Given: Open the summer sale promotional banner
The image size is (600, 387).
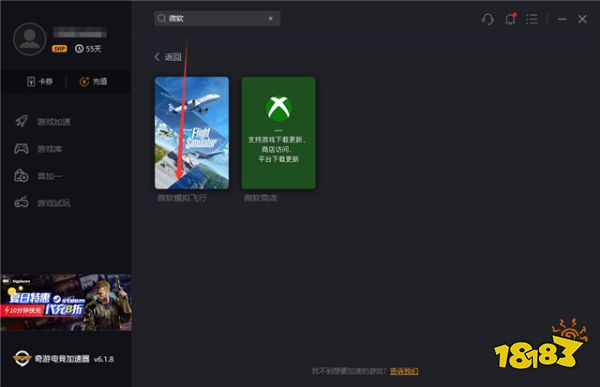Looking at the screenshot, I should (x=66, y=302).
